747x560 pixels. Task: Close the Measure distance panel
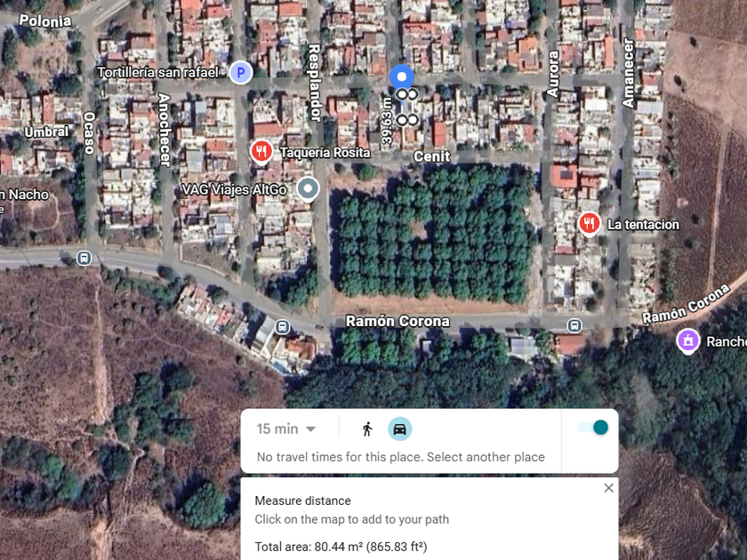point(608,488)
